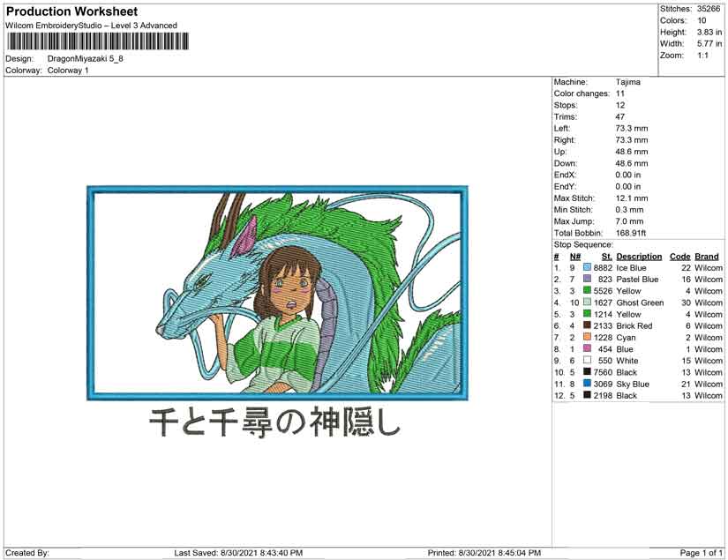
Task: Click the Stops value 12
Action: (620, 105)
